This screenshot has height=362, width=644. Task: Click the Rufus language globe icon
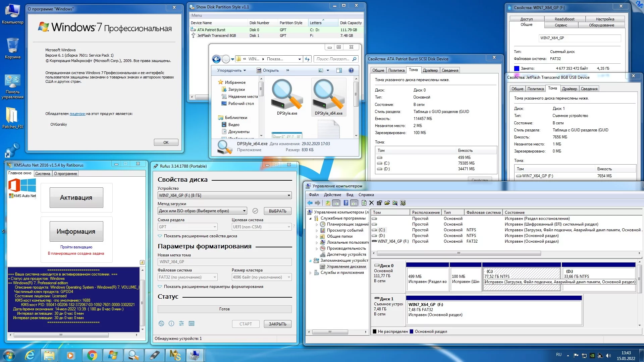tap(161, 323)
